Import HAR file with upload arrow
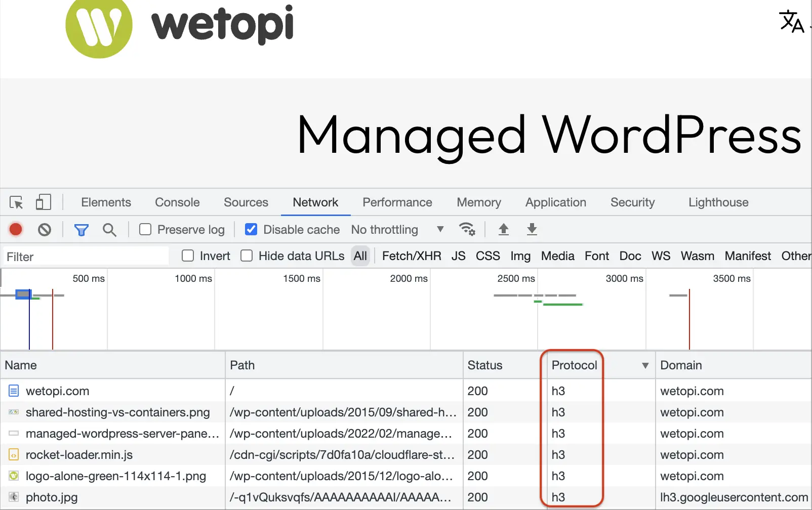The image size is (812, 510). [504, 229]
